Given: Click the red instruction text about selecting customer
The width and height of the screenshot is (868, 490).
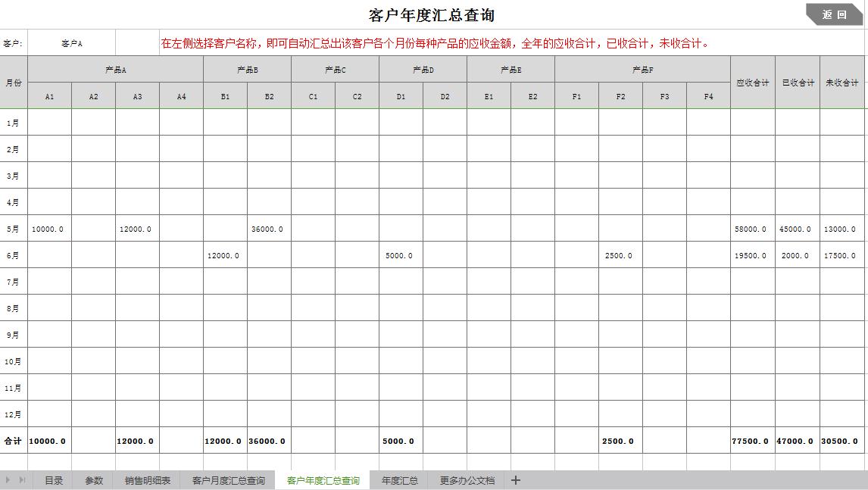Looking at the screenshot, I should [435, 43].
